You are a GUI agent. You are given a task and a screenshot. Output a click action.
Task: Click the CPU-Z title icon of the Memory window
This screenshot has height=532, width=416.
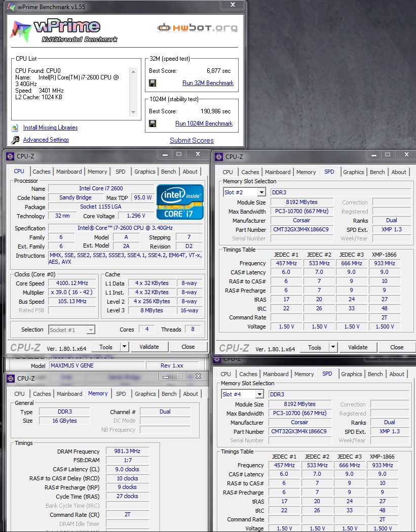(x=11, y=378)
